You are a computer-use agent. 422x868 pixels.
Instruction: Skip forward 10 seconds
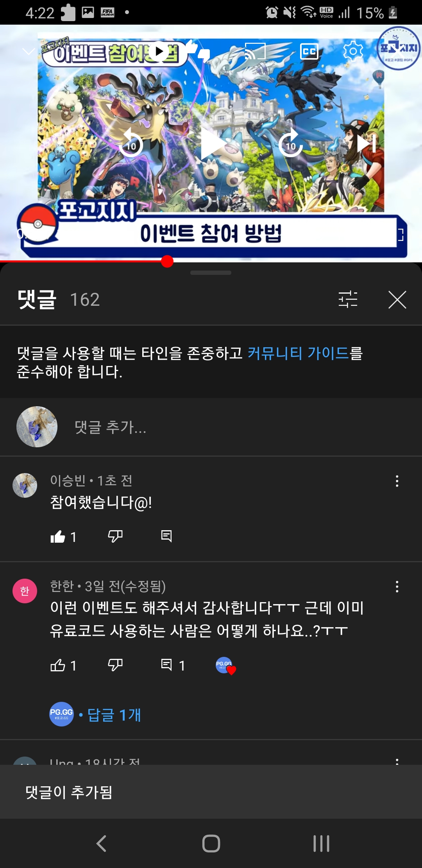tap(290, 143)
